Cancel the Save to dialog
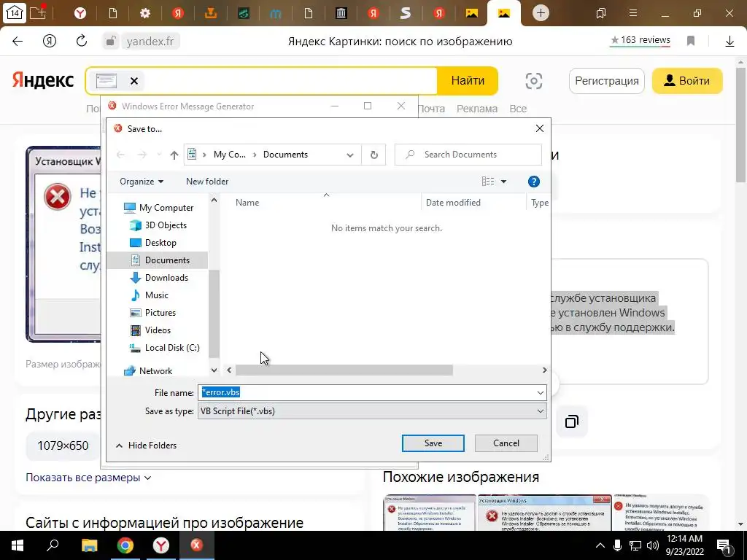The image size is (747, 560). (x=506, y=443)
